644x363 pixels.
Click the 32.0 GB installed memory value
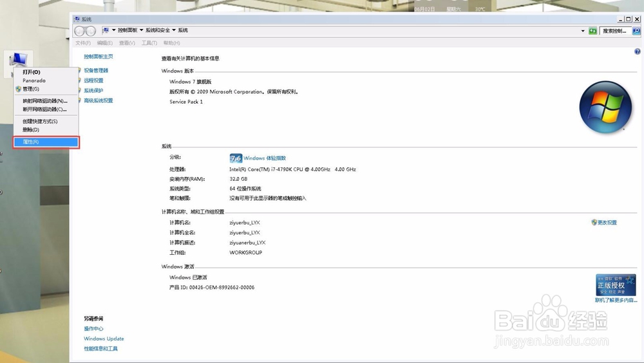click(x=238, y=179)
